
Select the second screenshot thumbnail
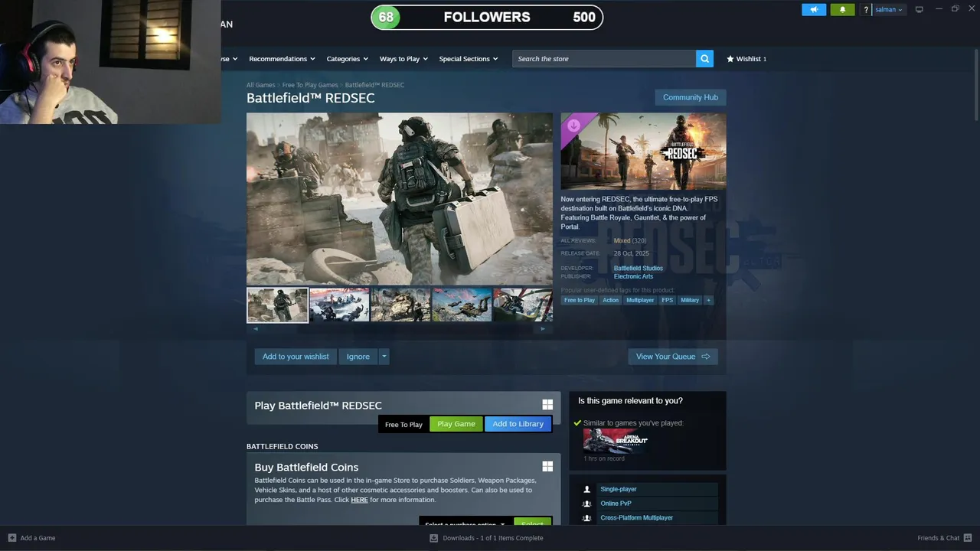point(339,305)
